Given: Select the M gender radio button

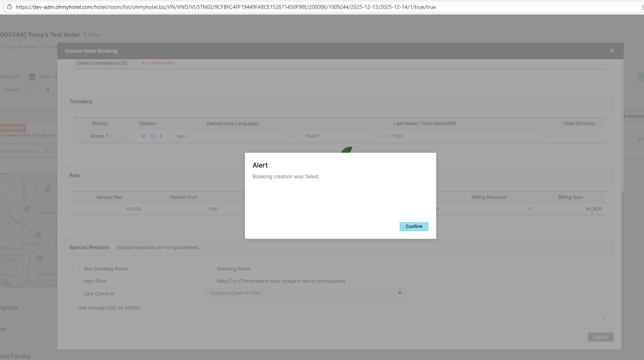Looking at the screenshot, I should click(134, 136).
